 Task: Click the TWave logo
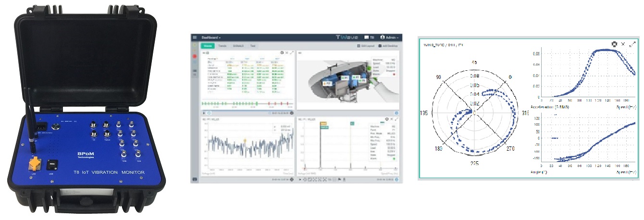point(348,37)
